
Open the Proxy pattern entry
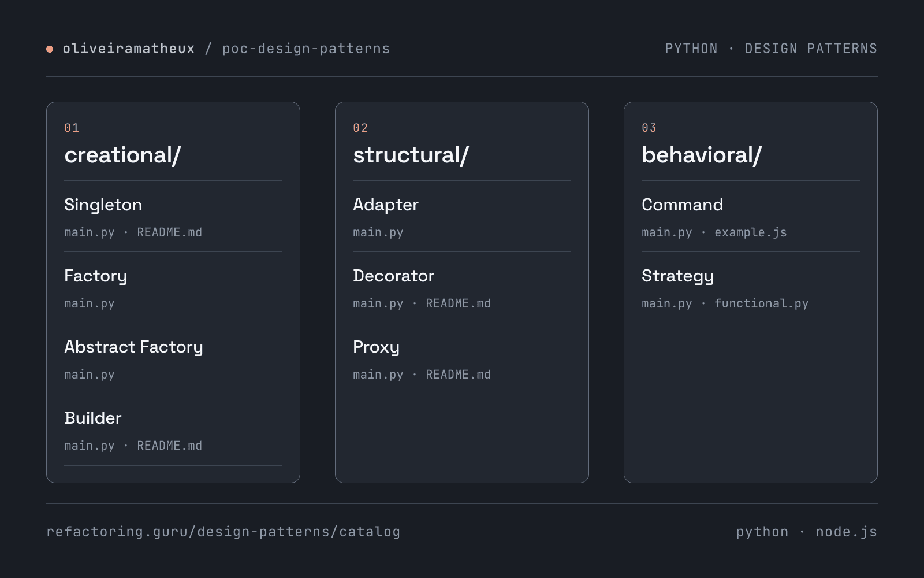pos(376,347)
